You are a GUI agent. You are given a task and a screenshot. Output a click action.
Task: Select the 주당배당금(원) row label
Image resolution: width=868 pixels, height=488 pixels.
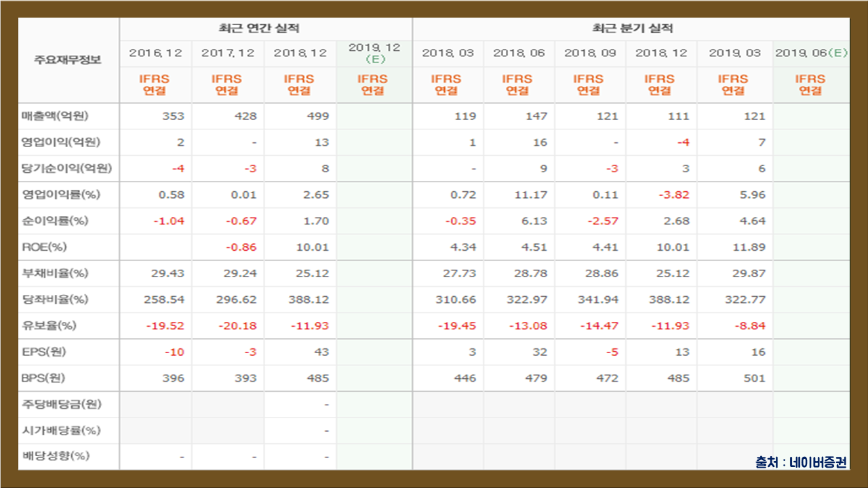pos(60,405)
